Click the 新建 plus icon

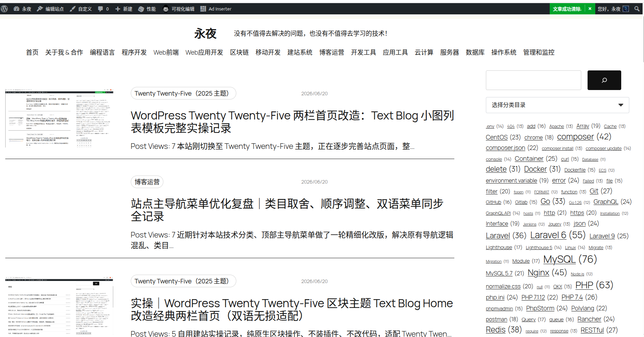[118, 9]
